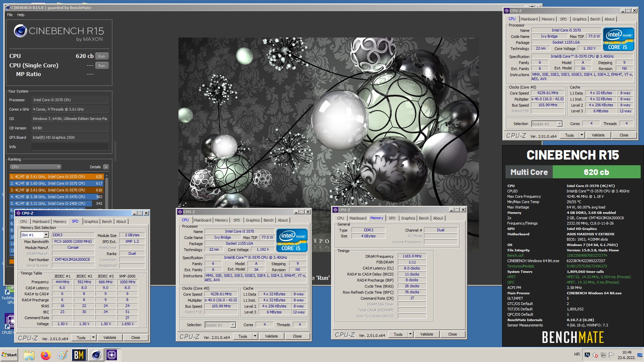Click the HR keyboard language indicator

[577, 354]
